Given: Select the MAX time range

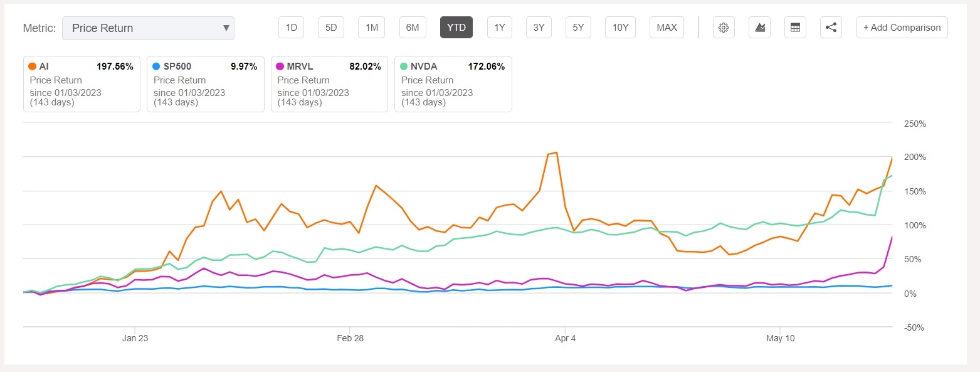Looking at the screenshot, I should (x=667, y=28).
